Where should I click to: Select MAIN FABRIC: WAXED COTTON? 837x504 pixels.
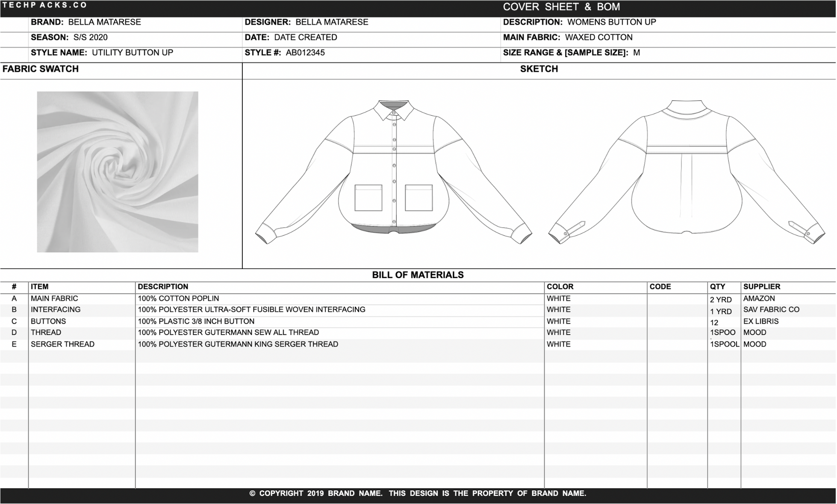point(568,38)
